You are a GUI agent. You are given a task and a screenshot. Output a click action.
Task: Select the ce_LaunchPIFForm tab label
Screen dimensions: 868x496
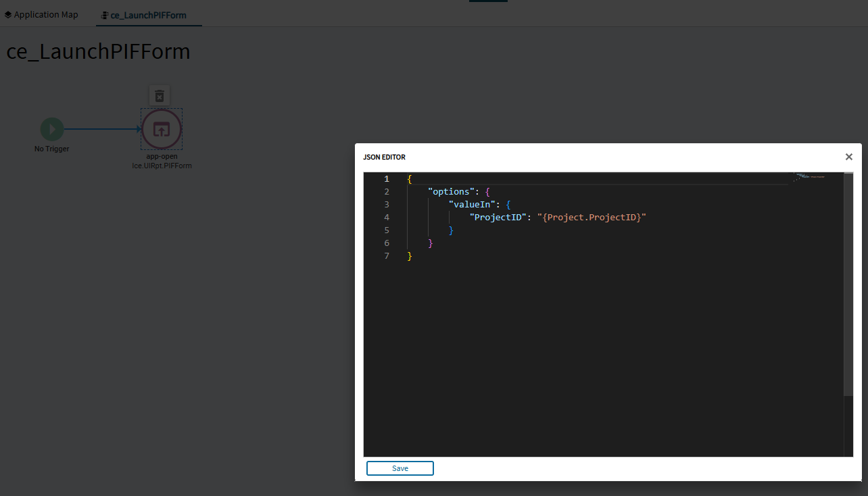click(148, 15)
